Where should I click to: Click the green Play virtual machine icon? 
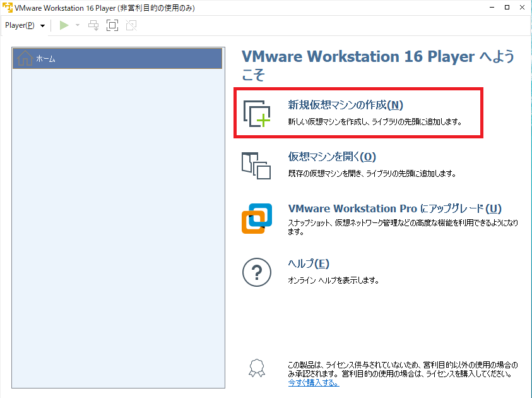coord(64,25)
